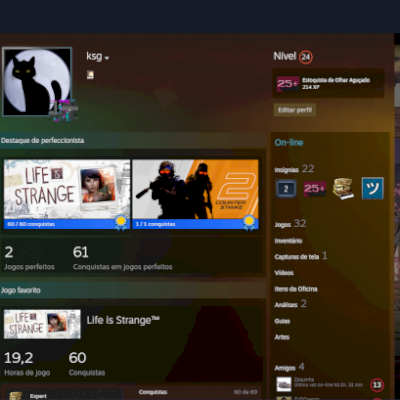This screenshot has width=400, height=400.
Task: Open the Capturas de tela link
Action: (x=301, y=256)
